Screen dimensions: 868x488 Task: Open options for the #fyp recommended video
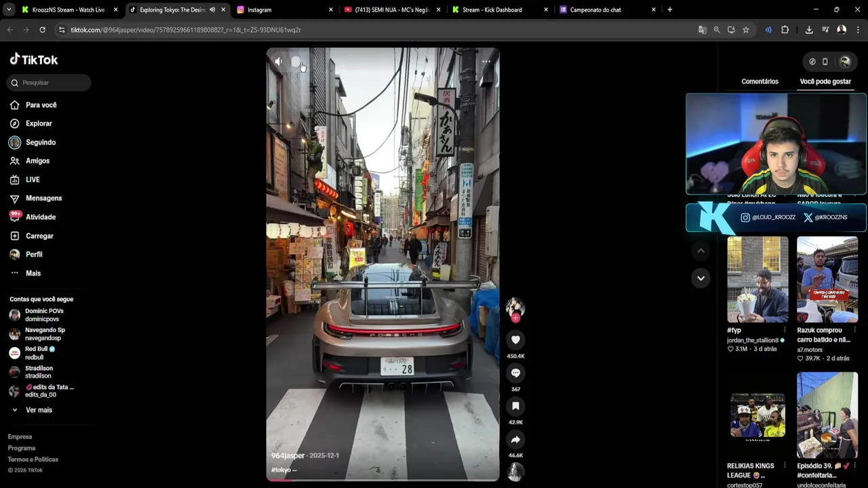tap(785, 330)
